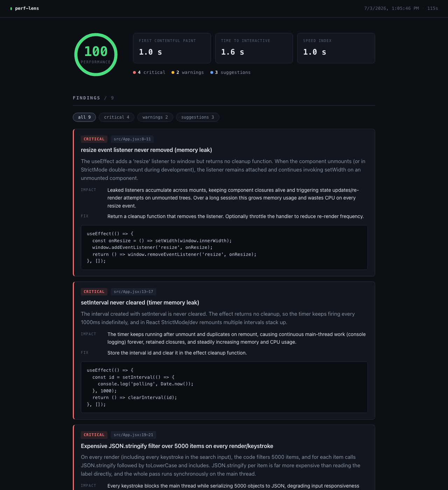The height and width of the screenshot is (490, 448).
Task: Click CRITICAL badge on resize listener finding
Action: pos(94,139)
